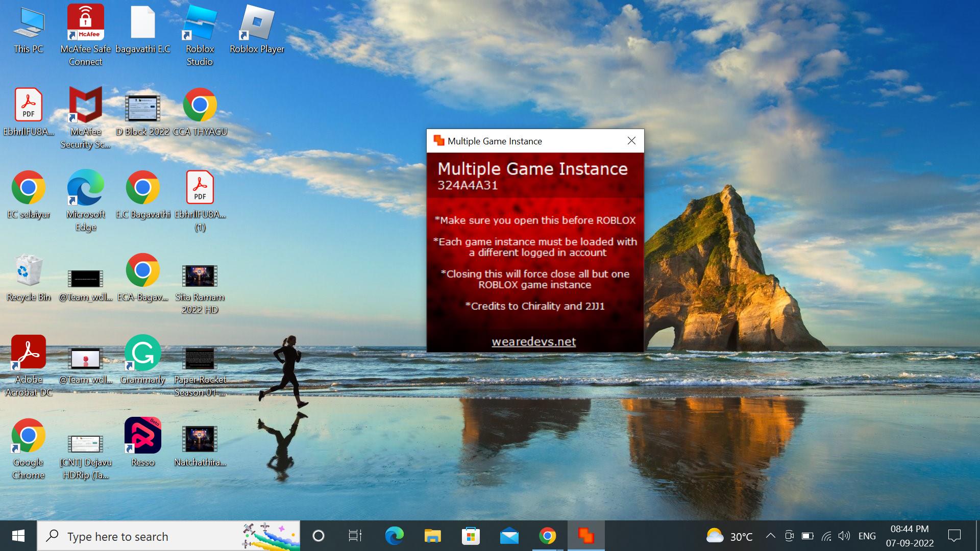
Task: Open File Explorer from the taskbar
Action: (432, 536)
